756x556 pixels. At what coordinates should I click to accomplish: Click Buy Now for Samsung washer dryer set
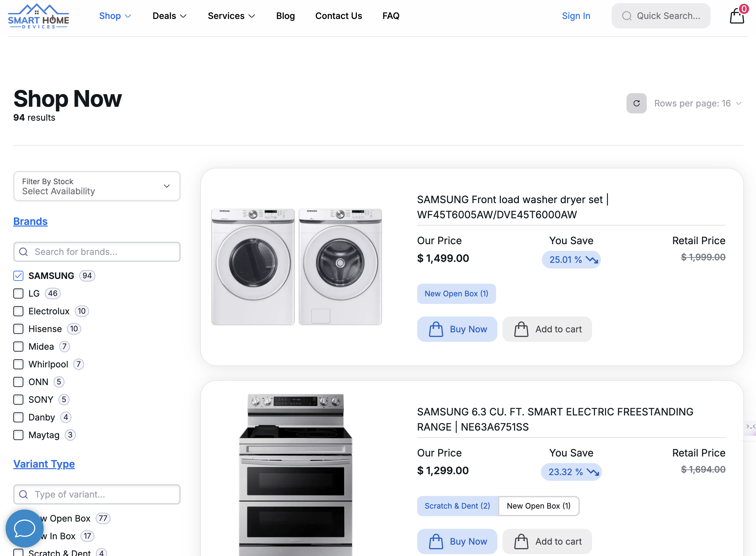tap(457, 329)
